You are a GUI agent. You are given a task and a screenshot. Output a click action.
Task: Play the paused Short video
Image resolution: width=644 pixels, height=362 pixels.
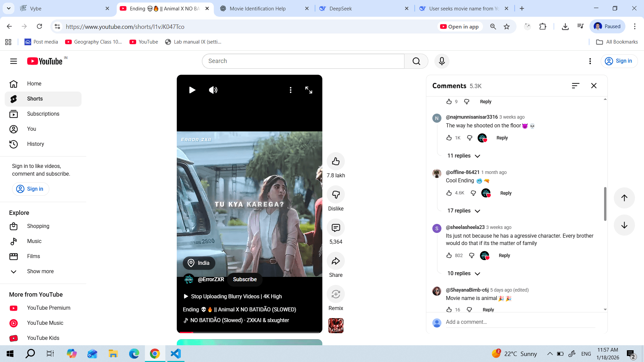[192, 90]
